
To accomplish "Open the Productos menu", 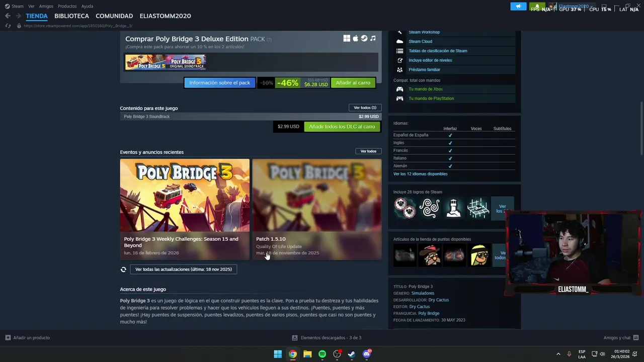I will [67, 7].
